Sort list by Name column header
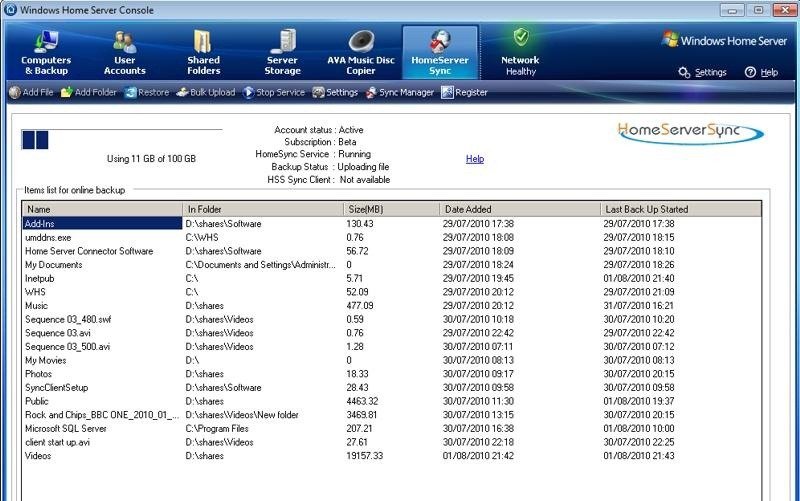Viewport: 800px width, 501px height. [x=103, y=209]
